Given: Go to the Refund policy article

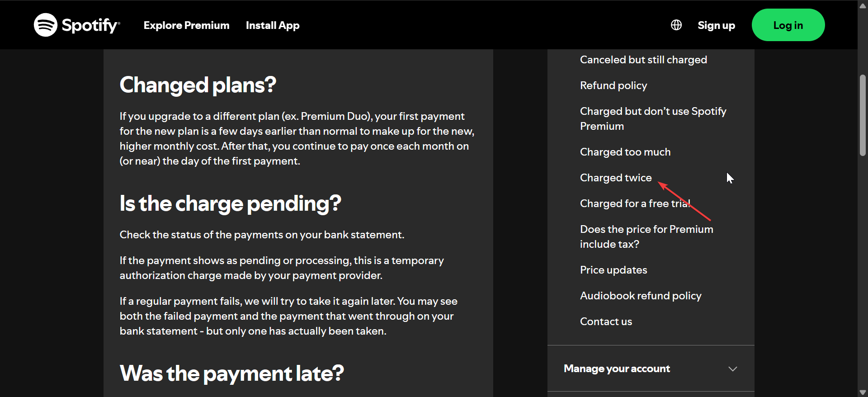Looking at the screenshot, I should 613,85.
